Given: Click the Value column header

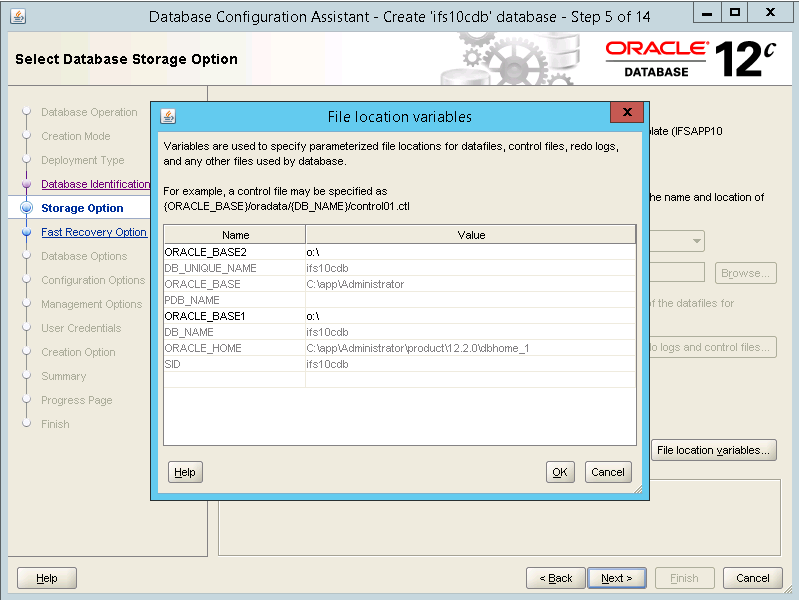Looking at the screenshot, I should (x=470, y=235).
